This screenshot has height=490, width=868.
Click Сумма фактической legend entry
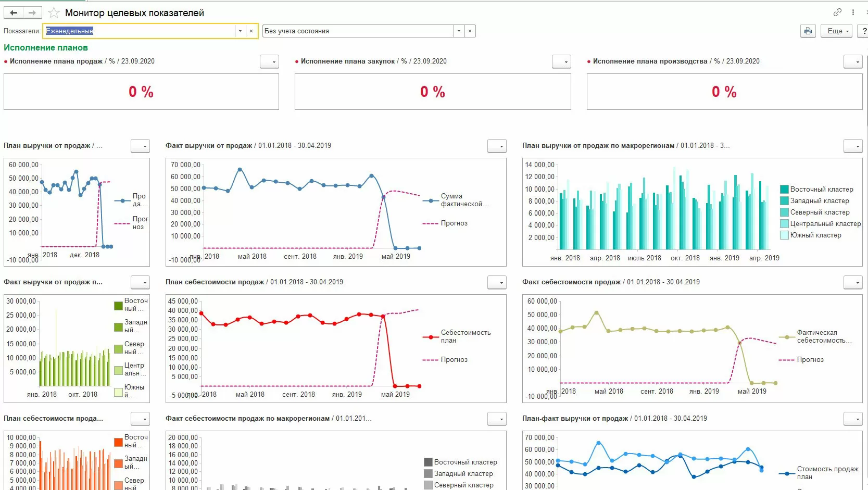456,200
